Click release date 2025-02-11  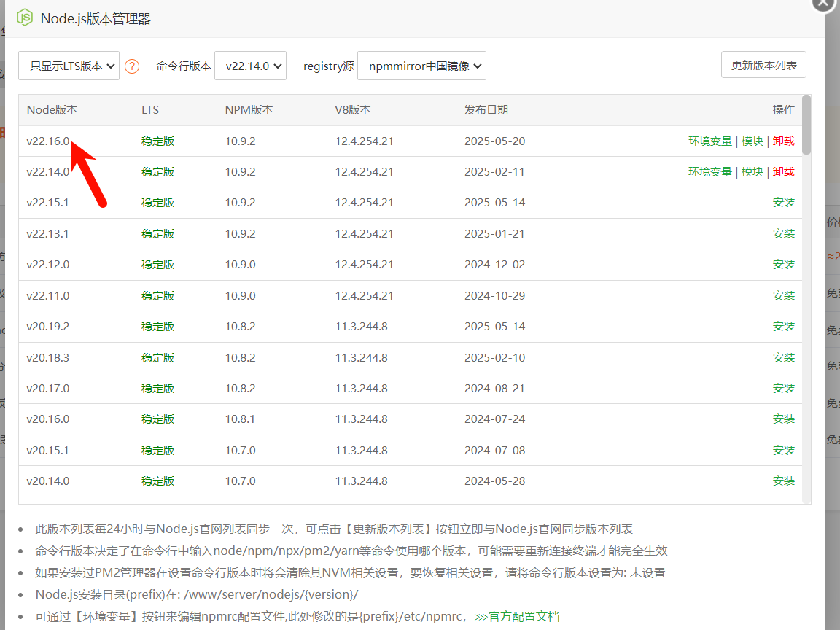click(494, 171)
